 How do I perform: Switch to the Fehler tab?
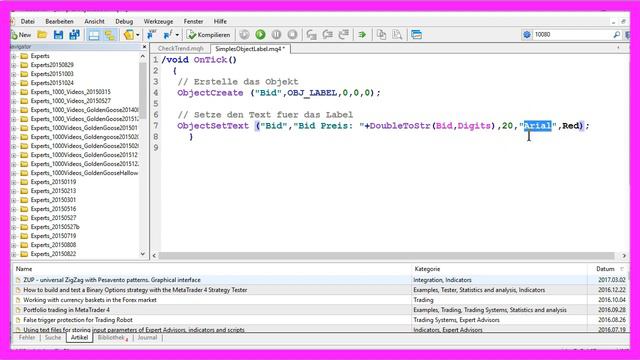point(27,338)
